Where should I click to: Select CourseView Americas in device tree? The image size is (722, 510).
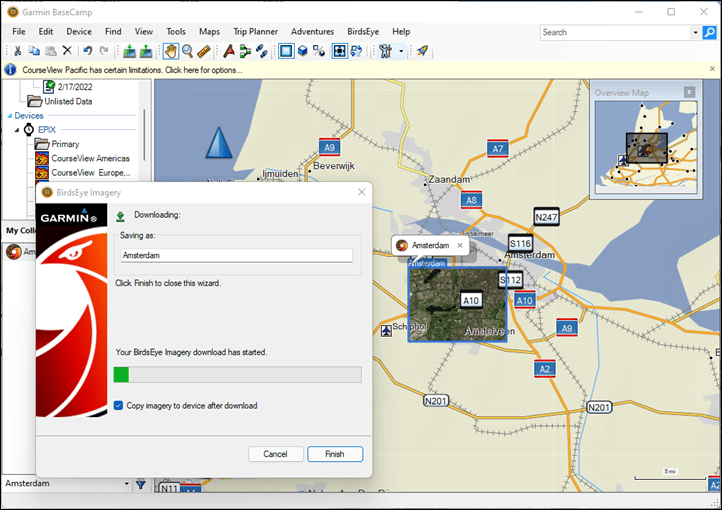90,158
